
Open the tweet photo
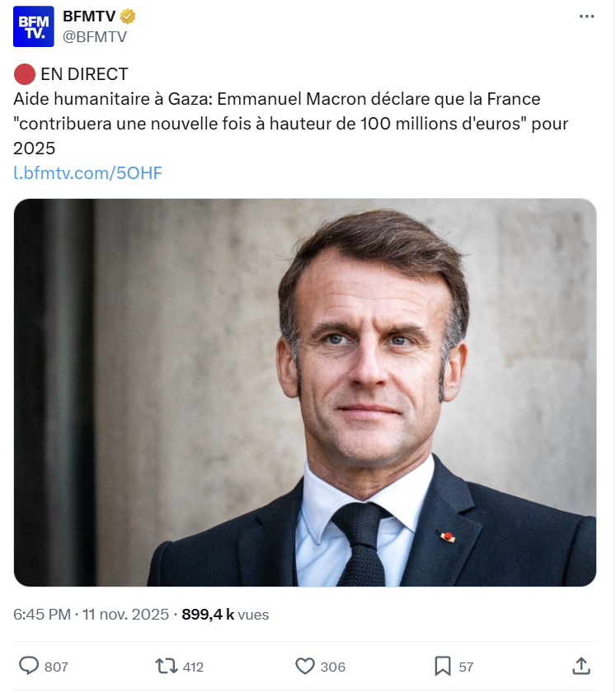point(305,393)
